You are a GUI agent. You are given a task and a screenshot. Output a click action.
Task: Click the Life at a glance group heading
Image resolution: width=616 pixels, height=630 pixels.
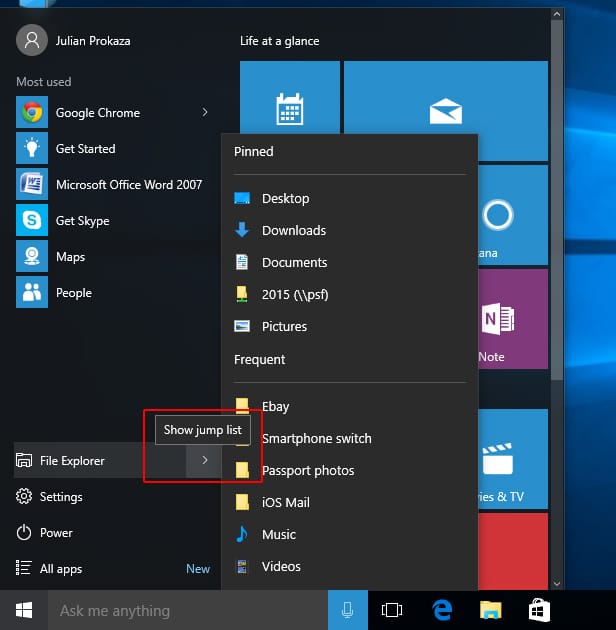click(280, 41)
